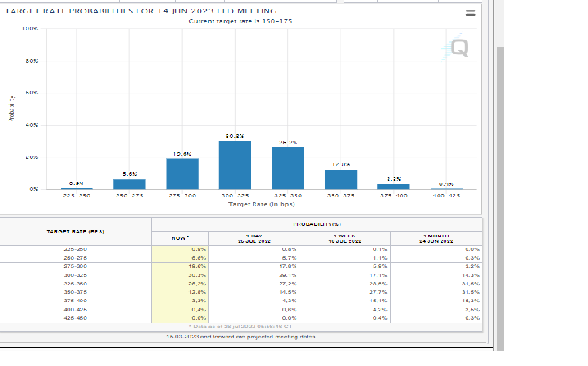Screen dimensions: 588x366
Task: Click the NOW column header
Action: (x=180, y=238)
